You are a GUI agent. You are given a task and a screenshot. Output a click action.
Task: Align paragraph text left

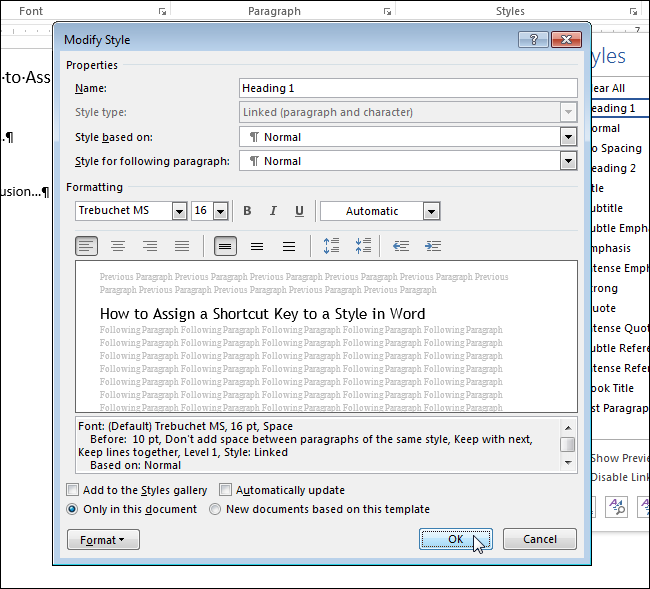(x=86, y=246)
